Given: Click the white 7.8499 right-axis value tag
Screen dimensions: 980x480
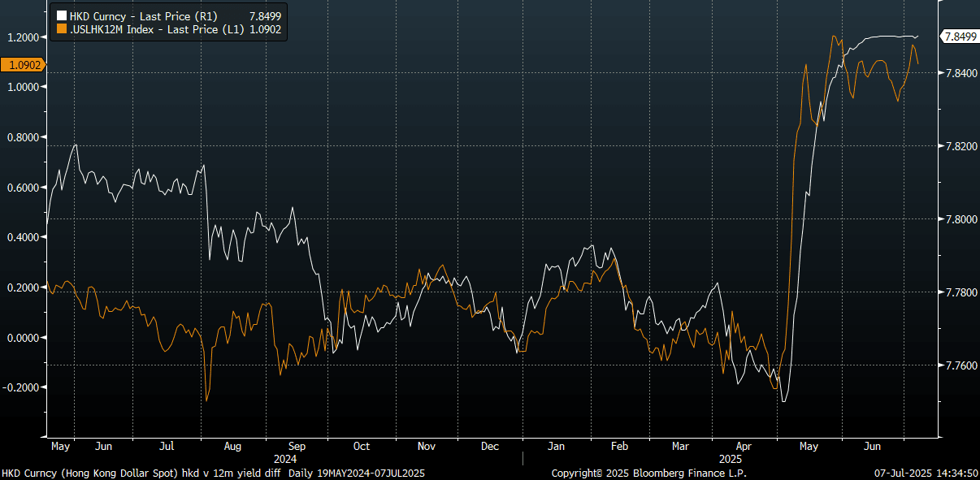Looking at the screenshot, I should click(x=958, y=37).
